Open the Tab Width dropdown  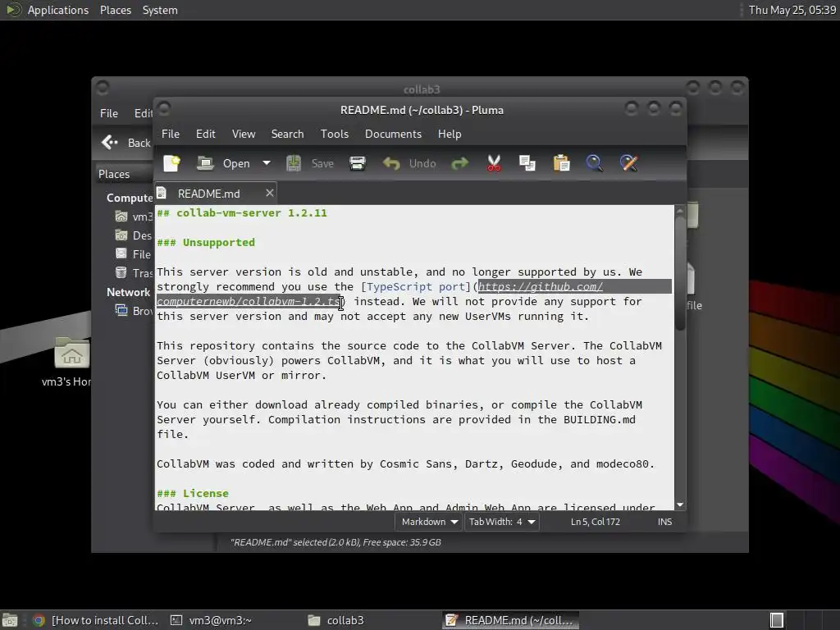[502, 522]
